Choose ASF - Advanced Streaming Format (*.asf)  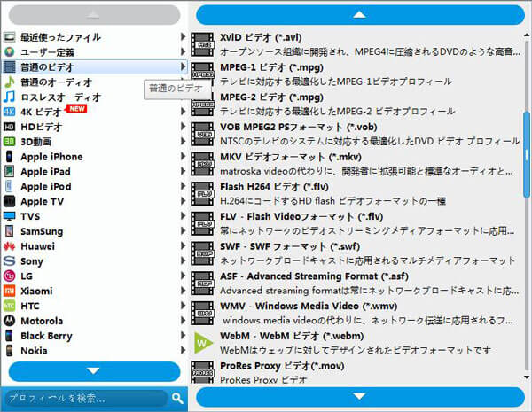356,284
